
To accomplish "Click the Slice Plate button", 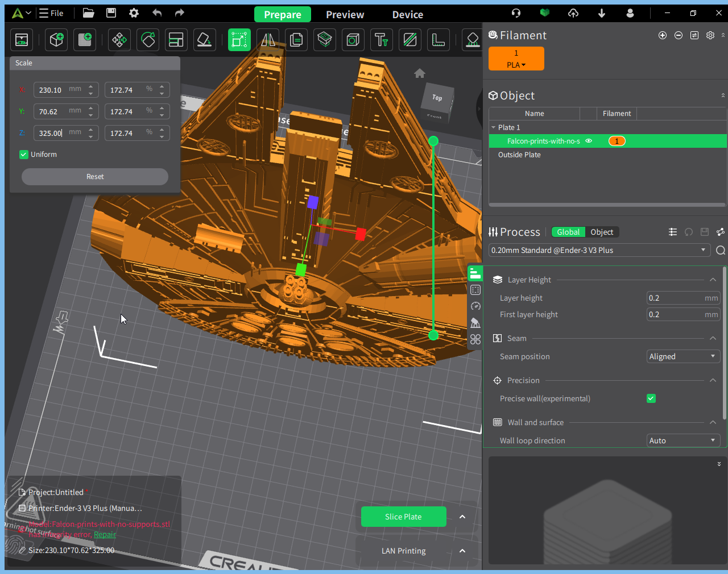I will [x=403, y=517].
